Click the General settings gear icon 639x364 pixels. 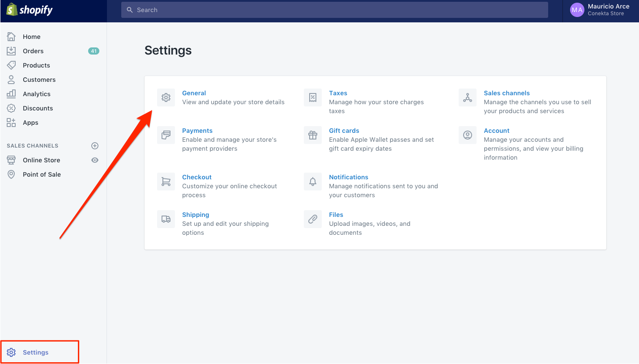tap(166, 97)
